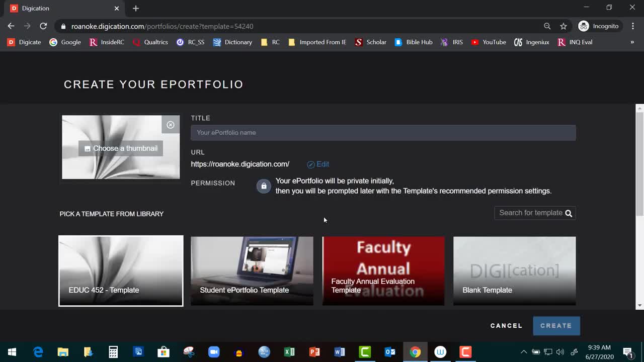
Task: Open Imported From IE bookmarks folder
Action: (317, 42)
